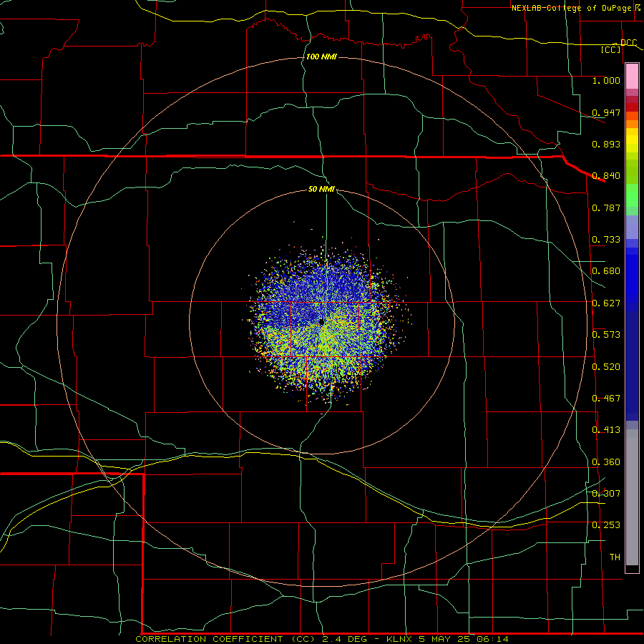Click the 50 NMI range ring label
This screenshot has width=644, height=644.
pyautogui.click(x=321, y=189)
